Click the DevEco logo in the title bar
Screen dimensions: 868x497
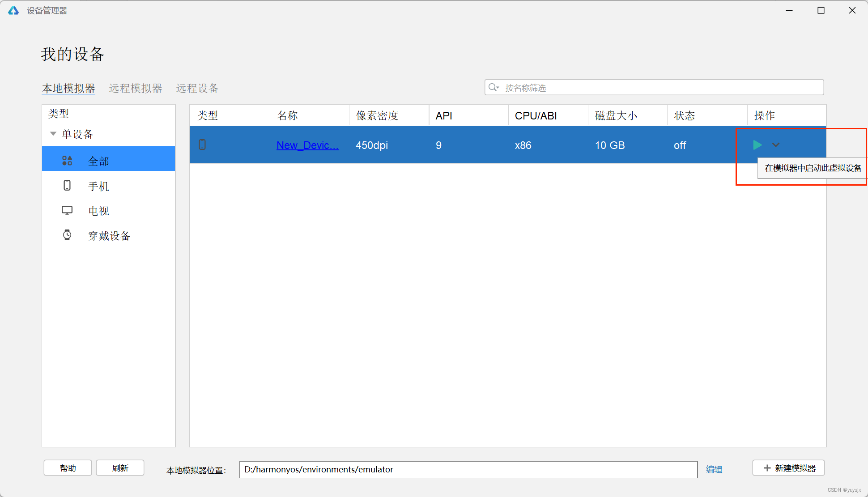point(13,10)
